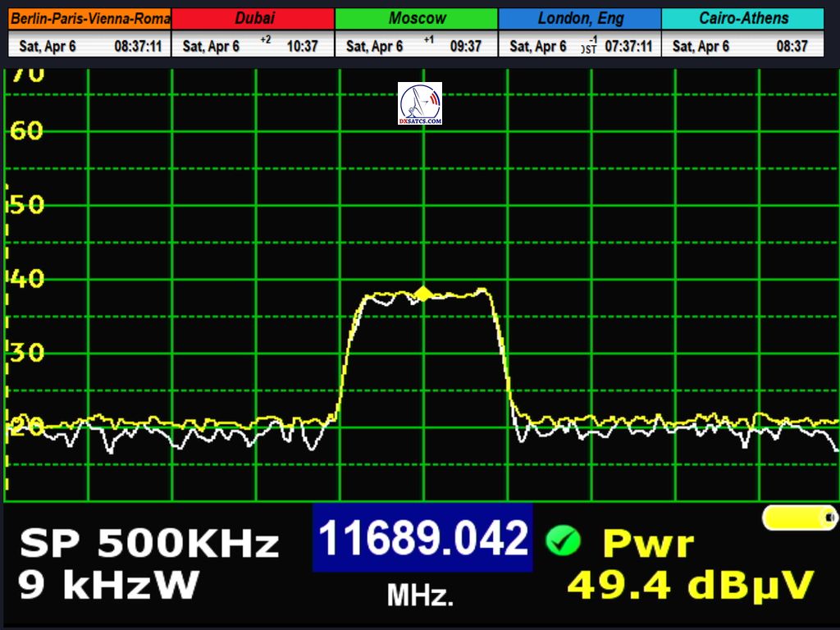Select the red Dubai clock header
The width and height of the screenshot is (840, 630).
click(x=253, y=18)
